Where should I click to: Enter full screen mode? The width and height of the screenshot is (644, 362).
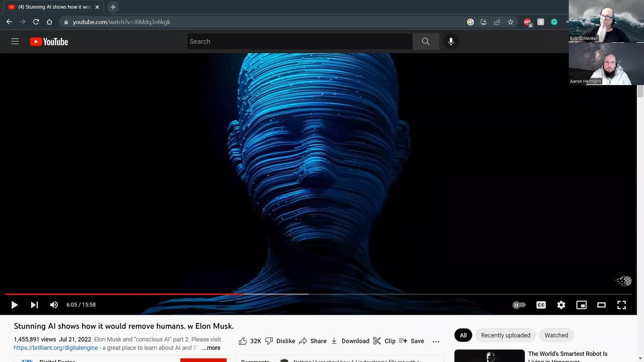coord(621,305)
